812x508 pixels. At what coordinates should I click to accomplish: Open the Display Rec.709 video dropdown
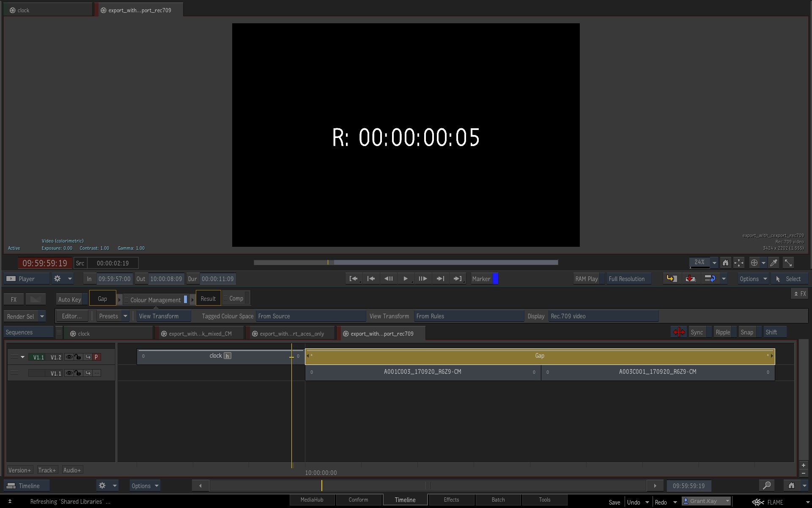coord(603,316)
